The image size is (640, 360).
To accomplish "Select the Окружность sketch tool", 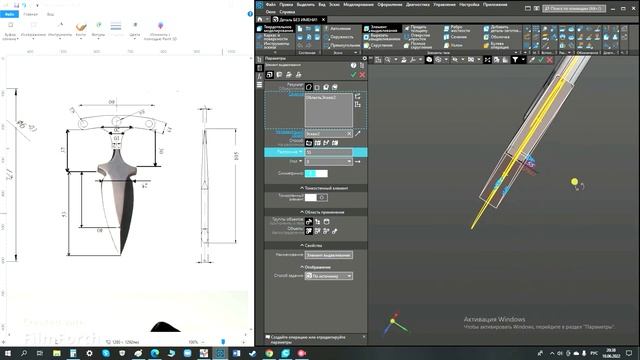I will coord(338,37).
